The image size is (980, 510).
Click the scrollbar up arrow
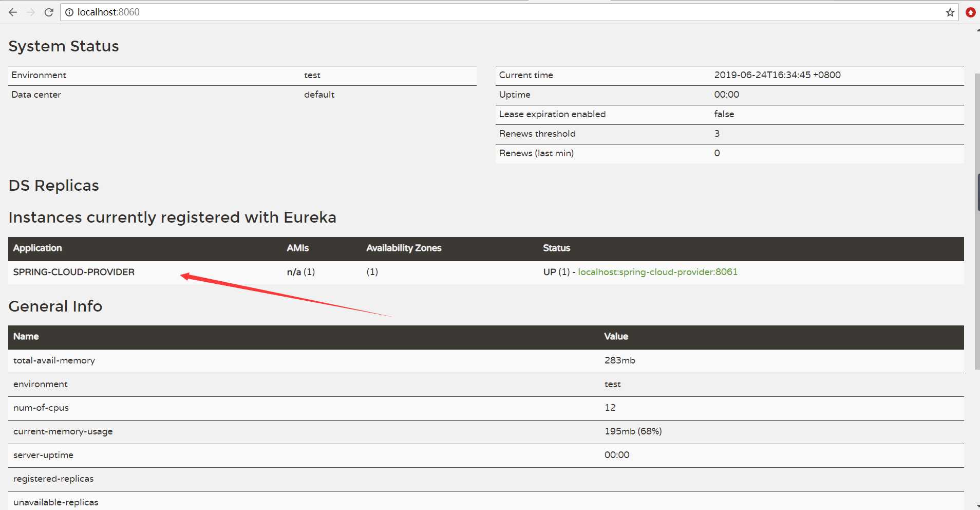coord(977,30)
